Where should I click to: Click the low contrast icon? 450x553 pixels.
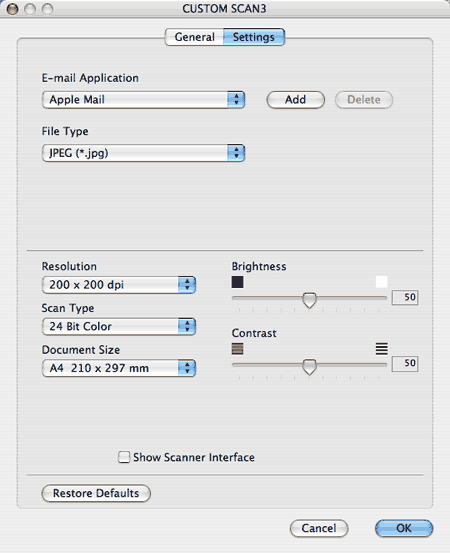[x=237, y=349]
